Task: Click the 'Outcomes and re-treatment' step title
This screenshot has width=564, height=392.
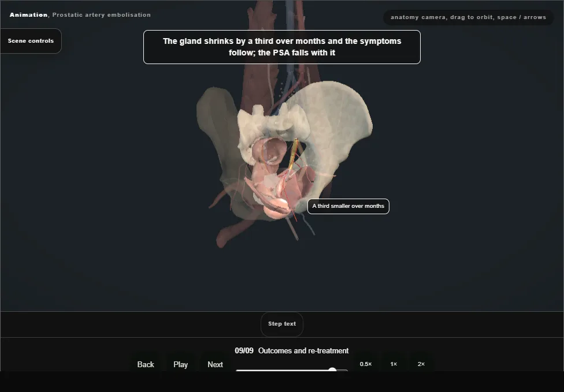Action: 303,350
